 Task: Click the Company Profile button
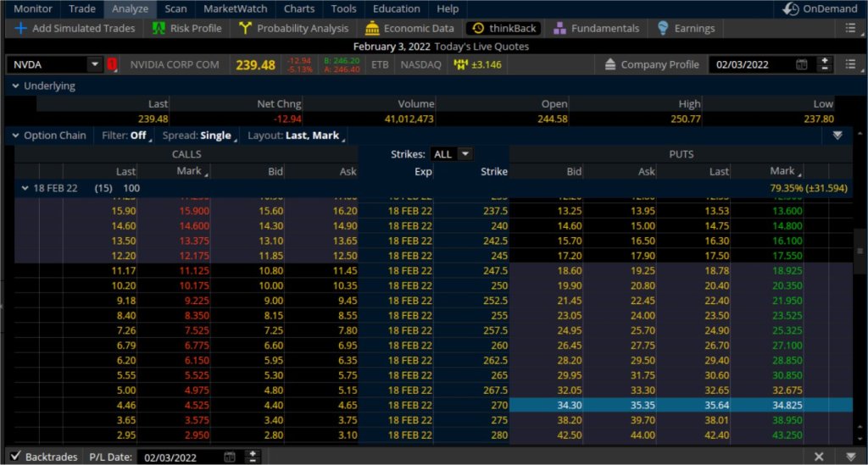point(651,65)
